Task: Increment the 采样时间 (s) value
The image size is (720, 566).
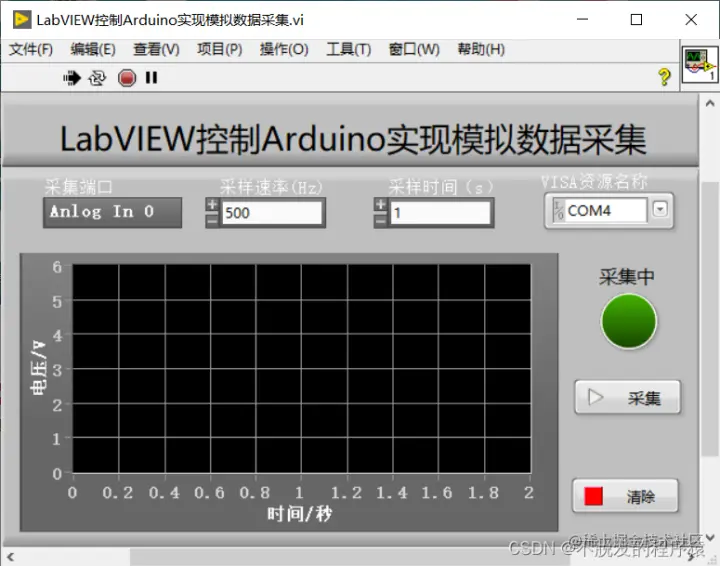Action: pos(380,205)
